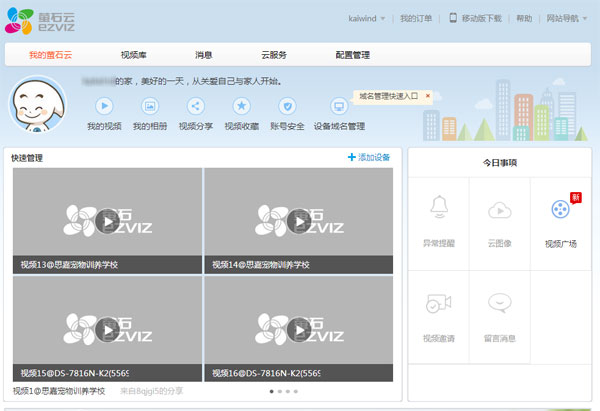600x411 pixels.
Task: Open 账号安全 shield icon
Action: click(287, 105)
